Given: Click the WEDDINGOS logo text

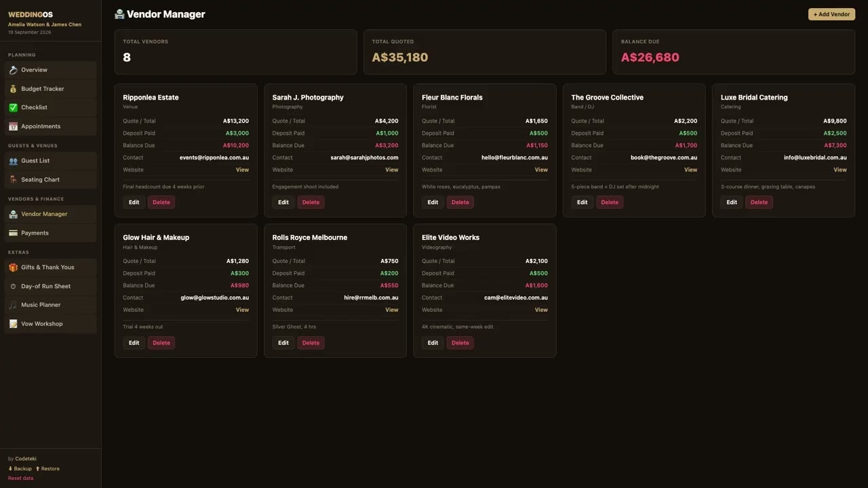Looking at the screenshot, I should coord(31,14).
